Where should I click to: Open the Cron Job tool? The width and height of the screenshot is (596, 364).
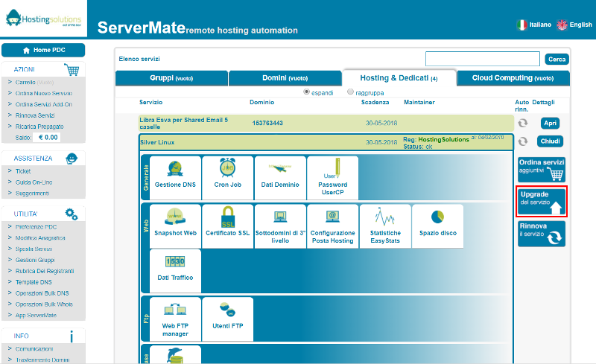(228, 177)
